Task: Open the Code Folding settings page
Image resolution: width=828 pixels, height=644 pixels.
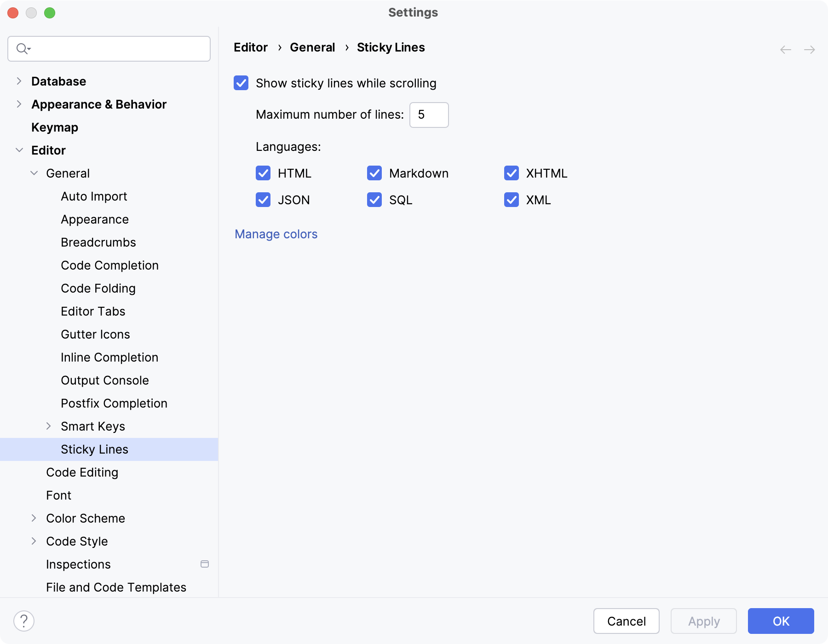Action: click(x=98, y=288)
